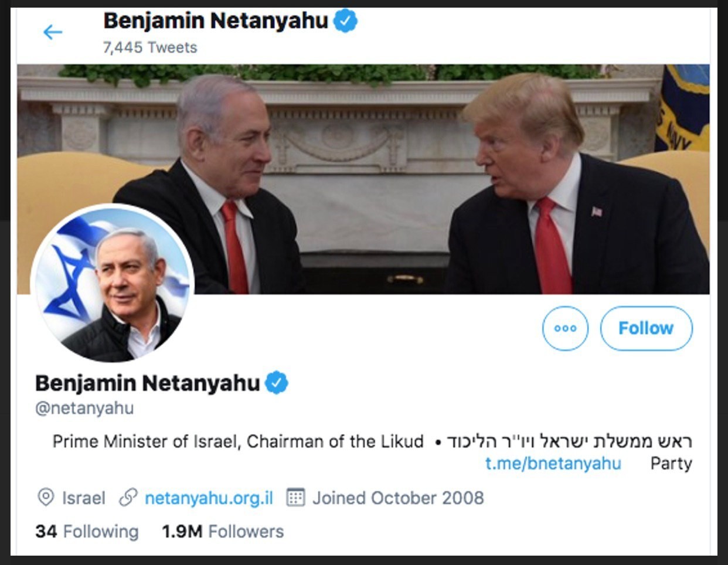Click the back arrow icon
The width and height of the screenshot is (728, 565).
click(x=53, y=32)
